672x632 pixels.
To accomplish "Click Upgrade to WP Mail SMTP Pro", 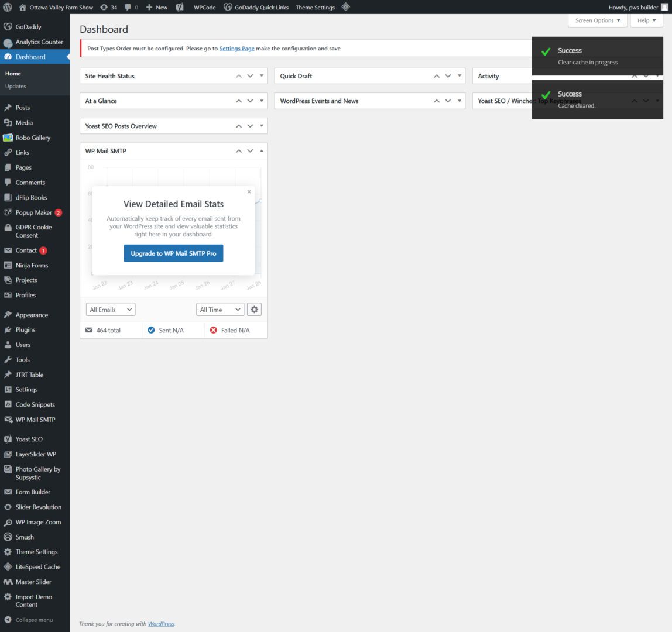I will (x=173, y=253).
